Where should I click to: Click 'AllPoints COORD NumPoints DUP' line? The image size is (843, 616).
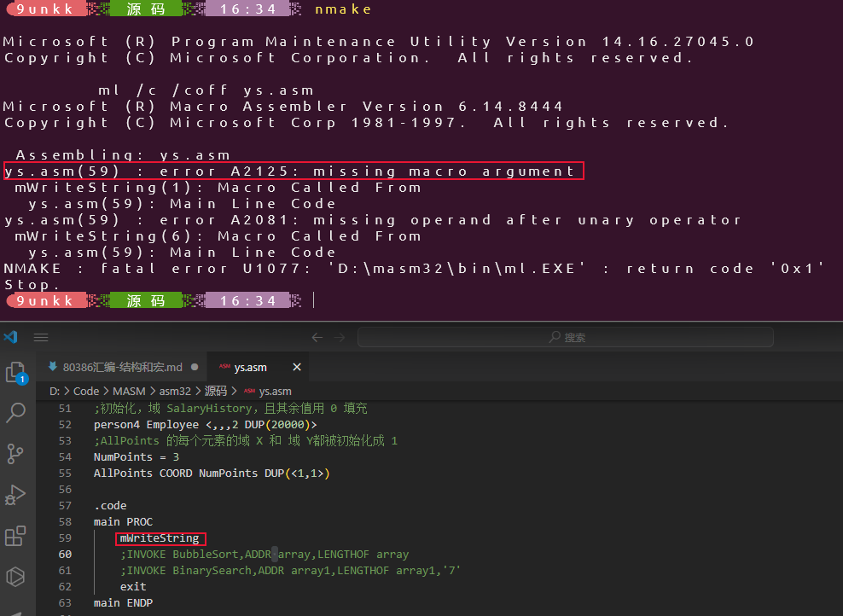(212, 473)
